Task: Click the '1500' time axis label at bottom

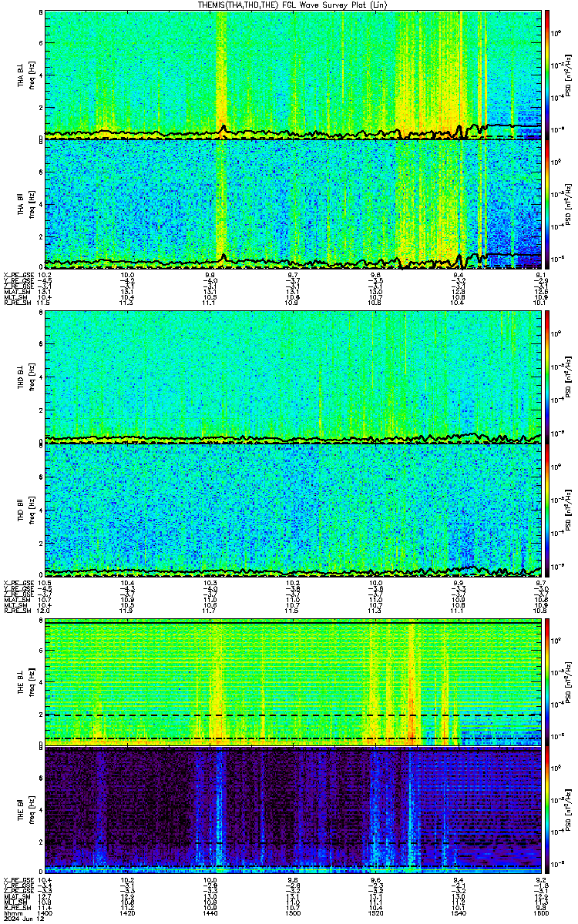Action: pos(293,913)
